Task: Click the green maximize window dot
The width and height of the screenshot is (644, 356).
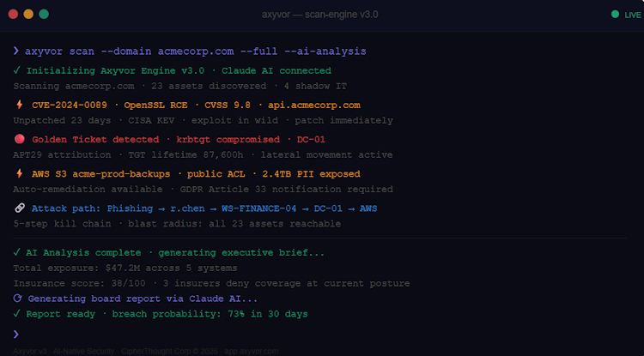Action: coord(44,15)
